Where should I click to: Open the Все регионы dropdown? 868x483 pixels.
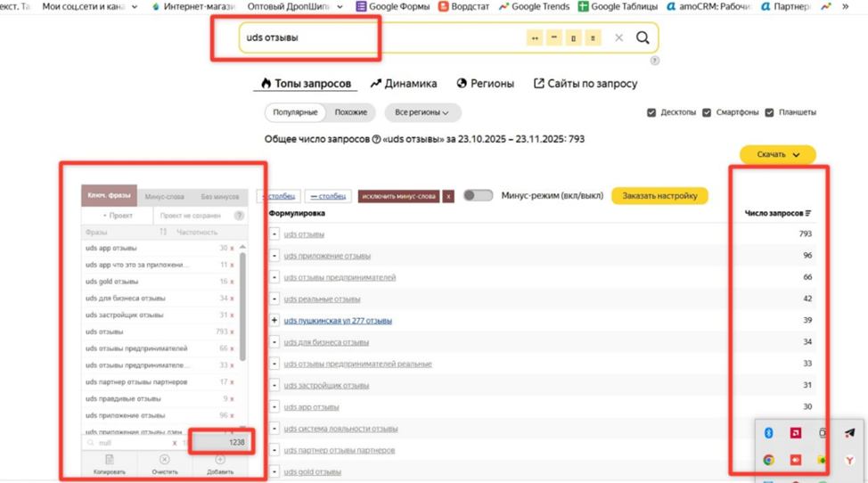422,112
